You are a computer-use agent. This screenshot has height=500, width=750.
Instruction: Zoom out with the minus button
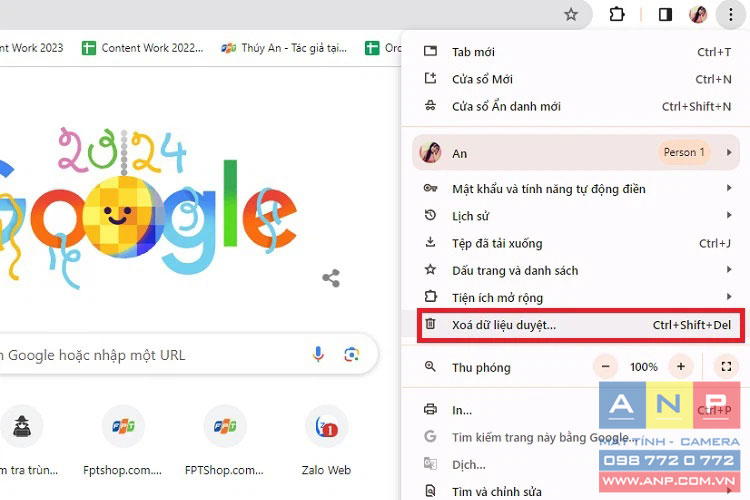[606, 367]
